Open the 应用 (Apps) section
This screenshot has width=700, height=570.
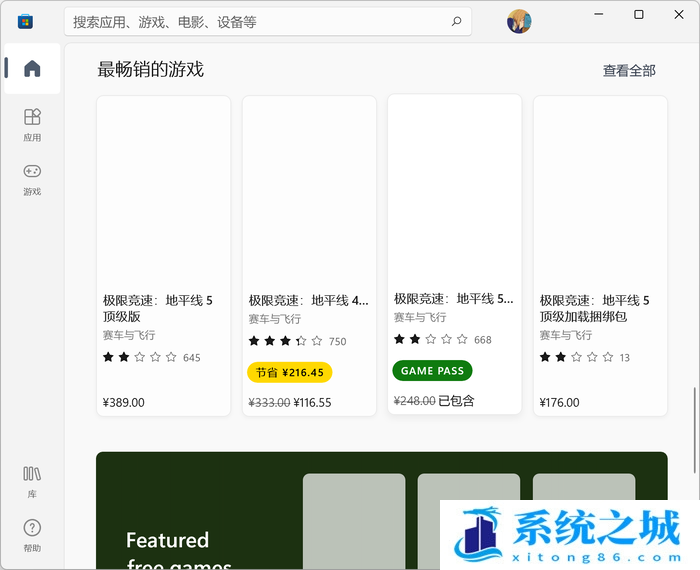pos(32,124)
